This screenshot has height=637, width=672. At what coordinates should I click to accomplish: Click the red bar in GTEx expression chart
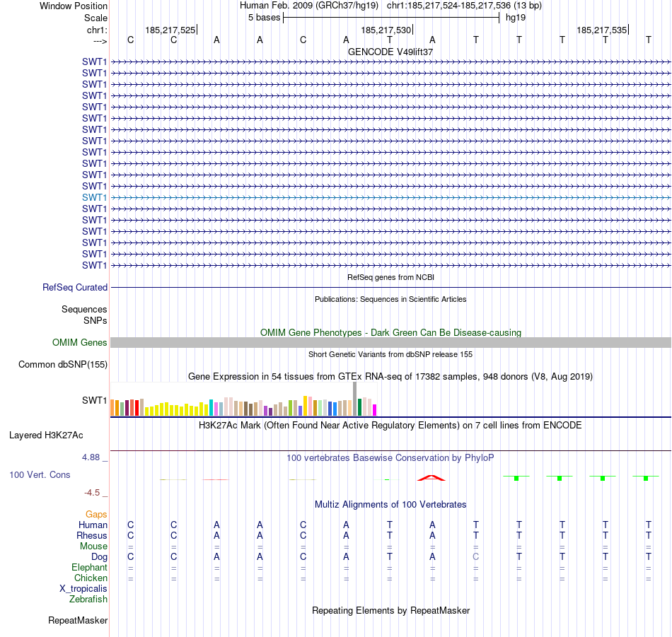[x=137, y=408]
